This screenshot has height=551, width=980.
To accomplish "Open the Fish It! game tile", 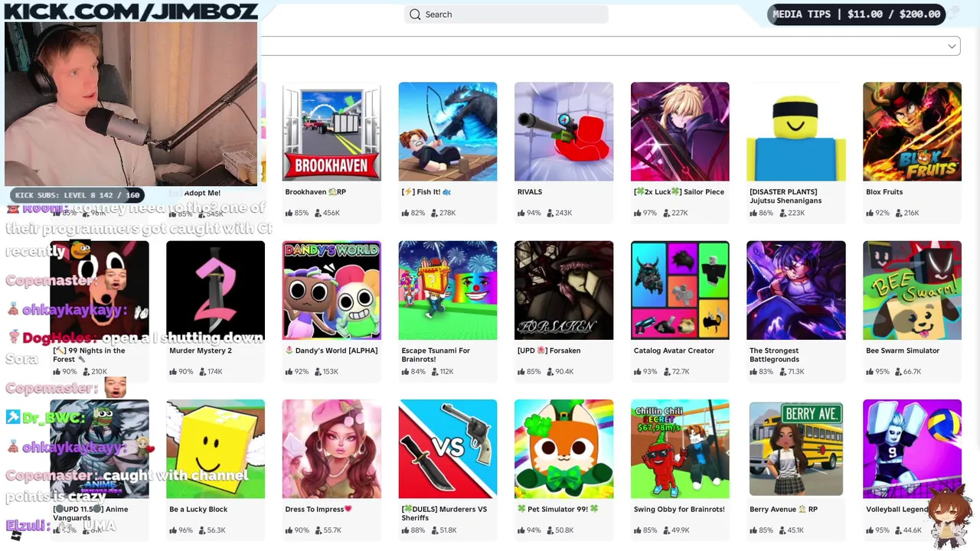I will [x=448, y=132].
